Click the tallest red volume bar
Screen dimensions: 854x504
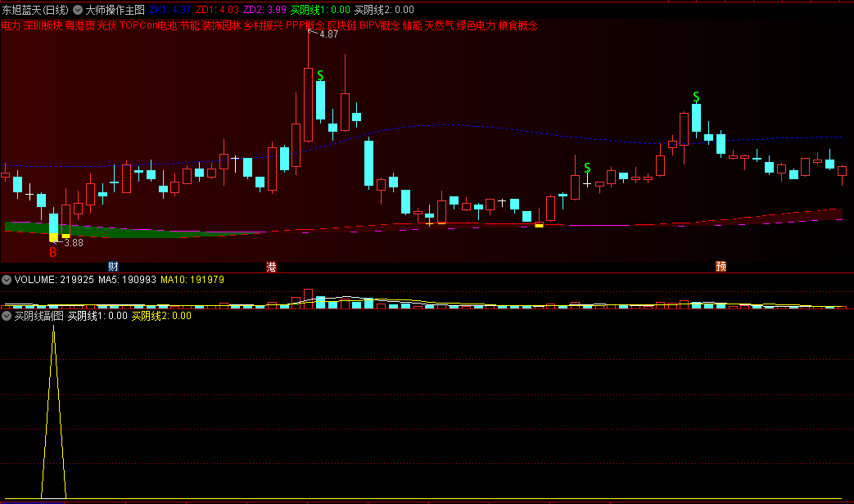pos(308,299)
